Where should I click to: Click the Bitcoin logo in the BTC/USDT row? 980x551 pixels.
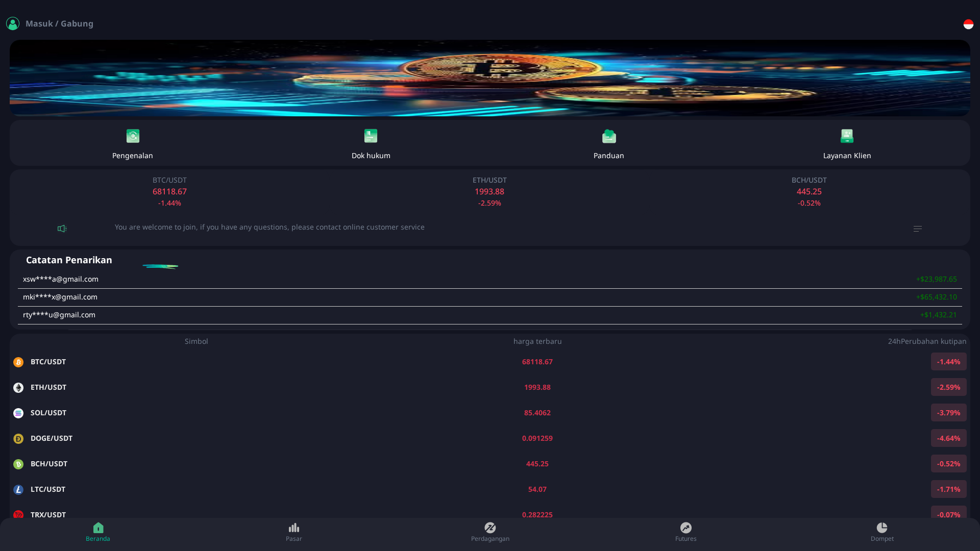18,362
